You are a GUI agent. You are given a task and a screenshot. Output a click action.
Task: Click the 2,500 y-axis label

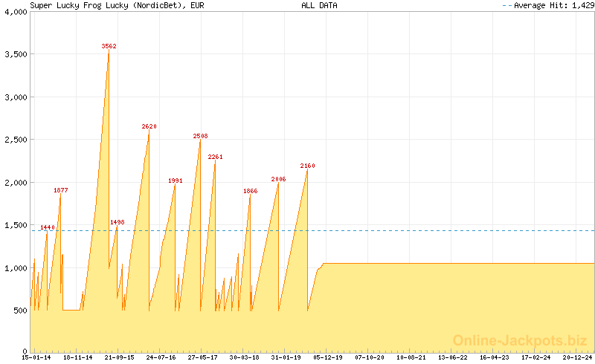click(16, 140)
